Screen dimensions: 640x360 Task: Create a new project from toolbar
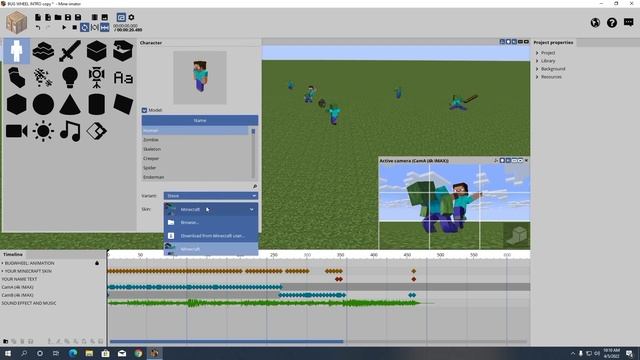click(38, 17)
